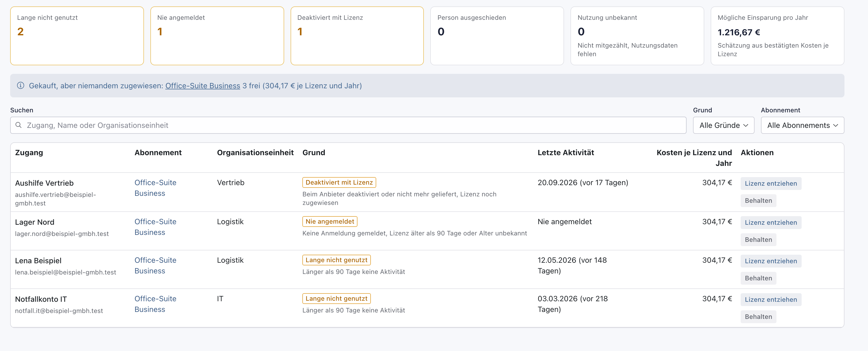
Task: Click the Person ausgeschieden card
Action: (x=497, y=36)
